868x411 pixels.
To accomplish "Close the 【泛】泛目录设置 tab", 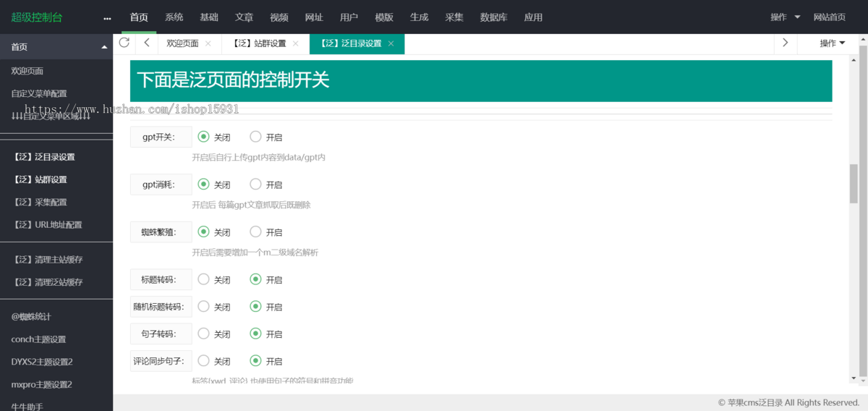I will pos(391,43).
